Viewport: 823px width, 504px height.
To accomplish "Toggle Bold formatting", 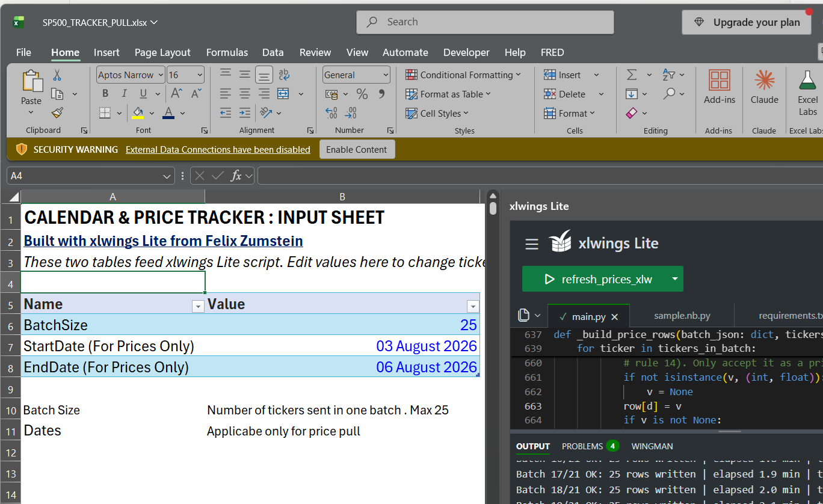I will [105, 94].
